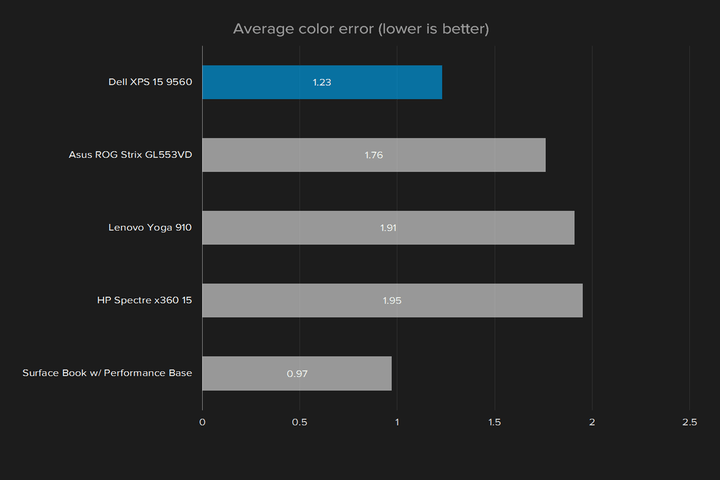Click the 1.91 value label
Screen dimensions: 720x480
click(x=388, y=228)
